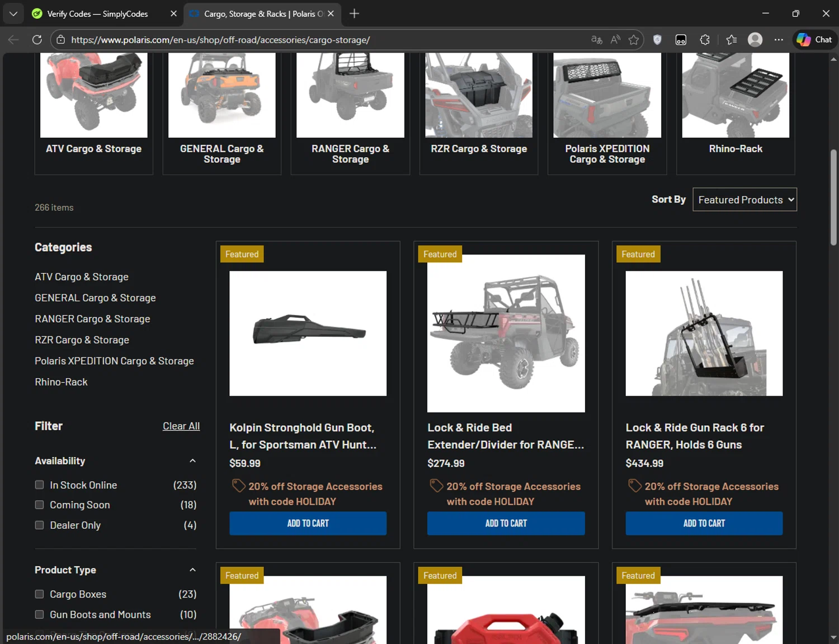The height and width of the screenshot is (644, 839).
Task: Click the translate page icon in address bar
Action: (596, 40)
